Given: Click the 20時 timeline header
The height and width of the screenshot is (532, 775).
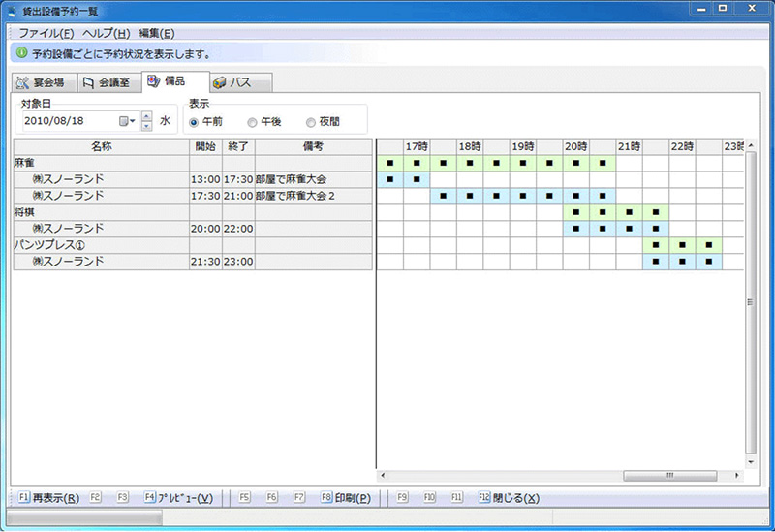Looking at the screenshot, I should (575, 147).
